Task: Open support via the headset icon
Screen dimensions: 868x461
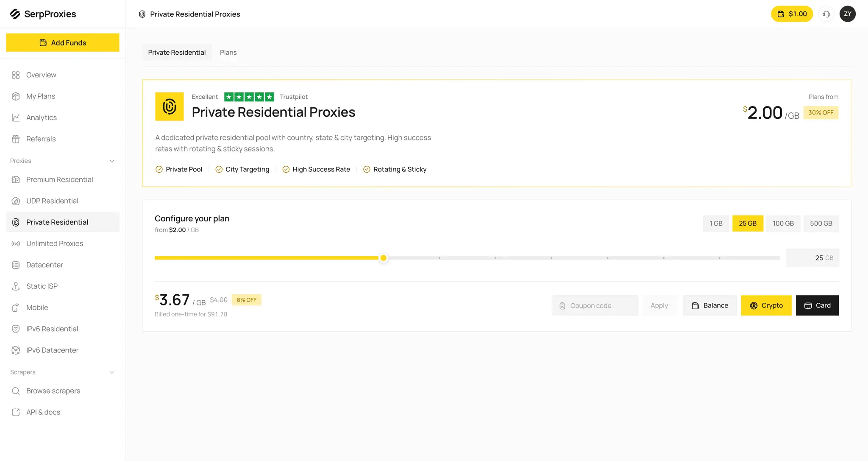Action: [826, 14]
